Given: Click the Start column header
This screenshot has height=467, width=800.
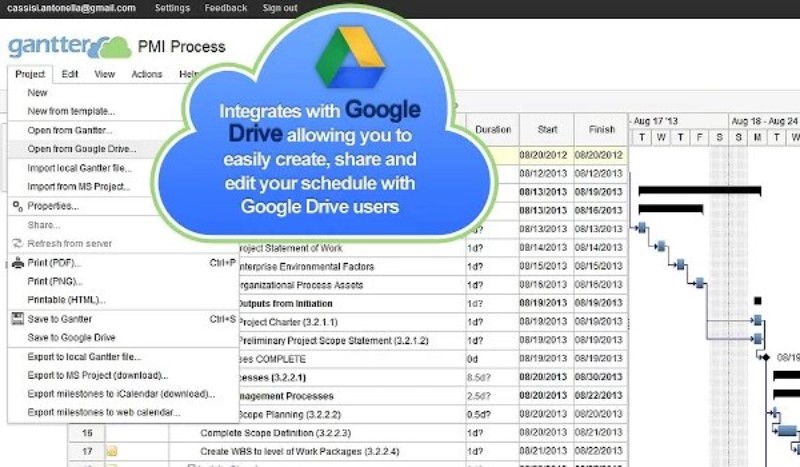Looking at the screenshot, I should point(547,130).
